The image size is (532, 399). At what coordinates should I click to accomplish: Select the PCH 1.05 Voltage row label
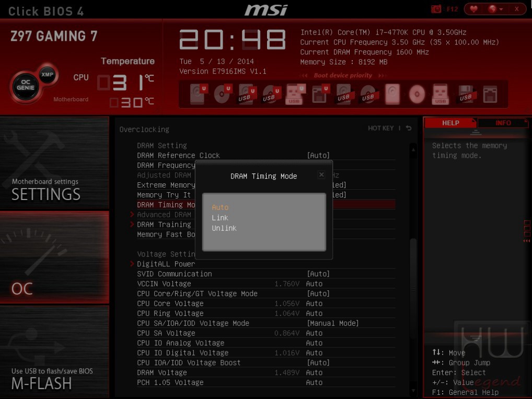pyautogui.click(x=170, y=382)
